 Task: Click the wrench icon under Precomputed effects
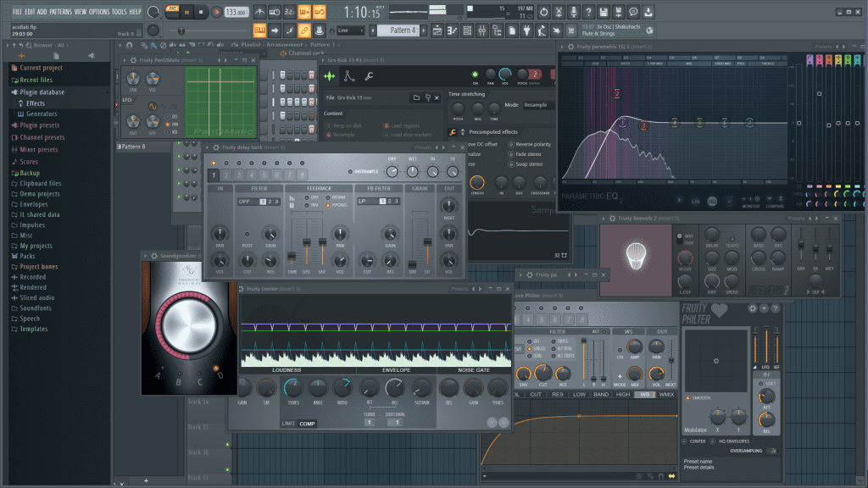point(453,132)
